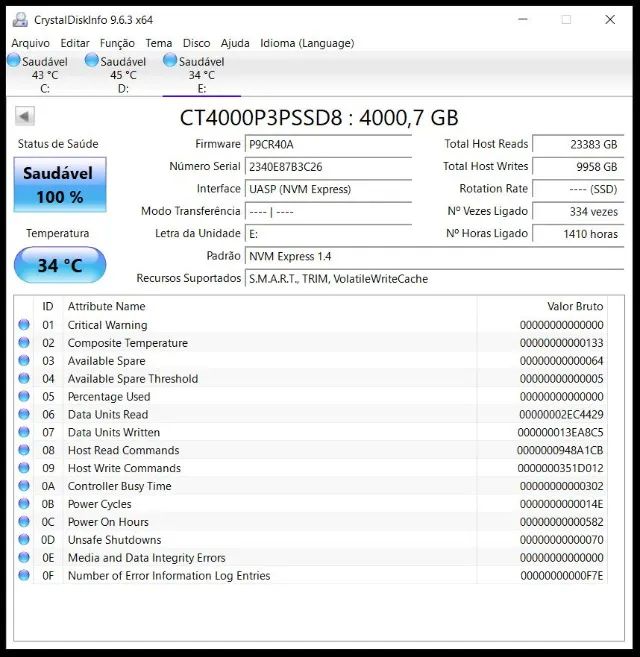Click the Recursos Suportados field
The image size is (640, 657).
[x=434, y=279]
